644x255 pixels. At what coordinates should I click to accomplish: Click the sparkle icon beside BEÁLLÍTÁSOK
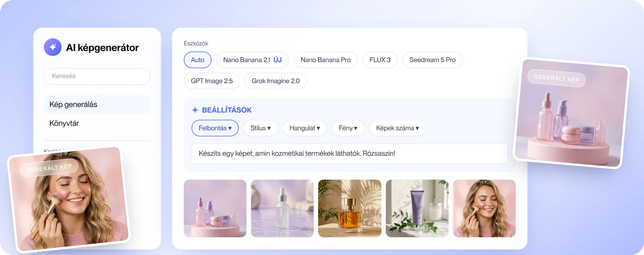(195, 110)
